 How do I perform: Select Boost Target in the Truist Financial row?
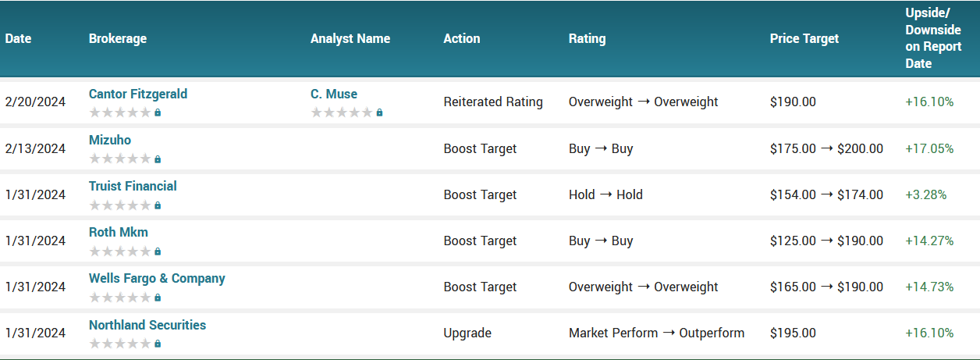pos(480,194)
